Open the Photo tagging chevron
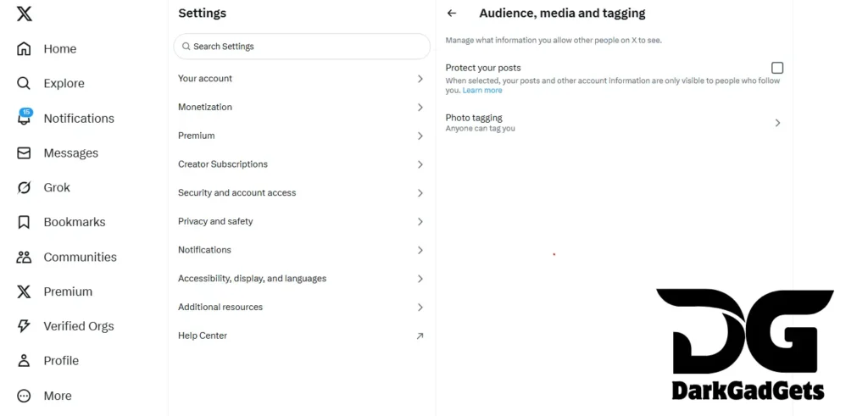Image resolution: width=868 pixels, height=416 pixels. [x=778, y=123]
